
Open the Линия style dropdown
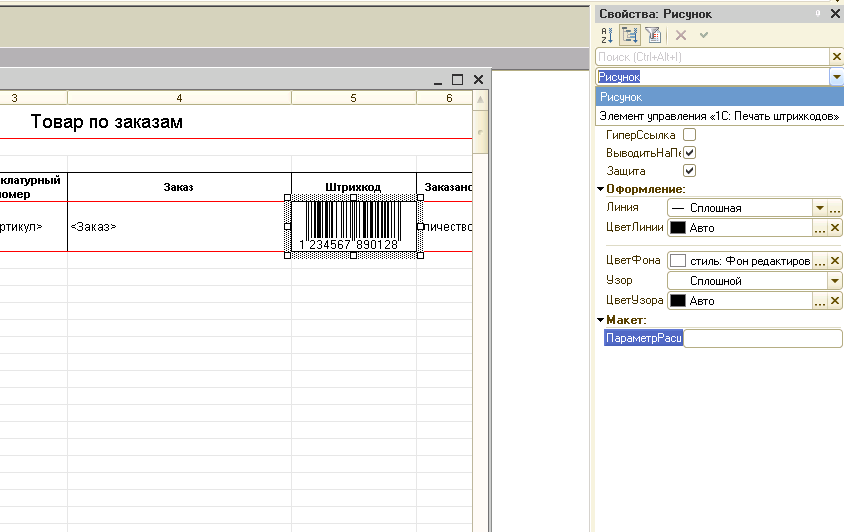coord(820,208)
